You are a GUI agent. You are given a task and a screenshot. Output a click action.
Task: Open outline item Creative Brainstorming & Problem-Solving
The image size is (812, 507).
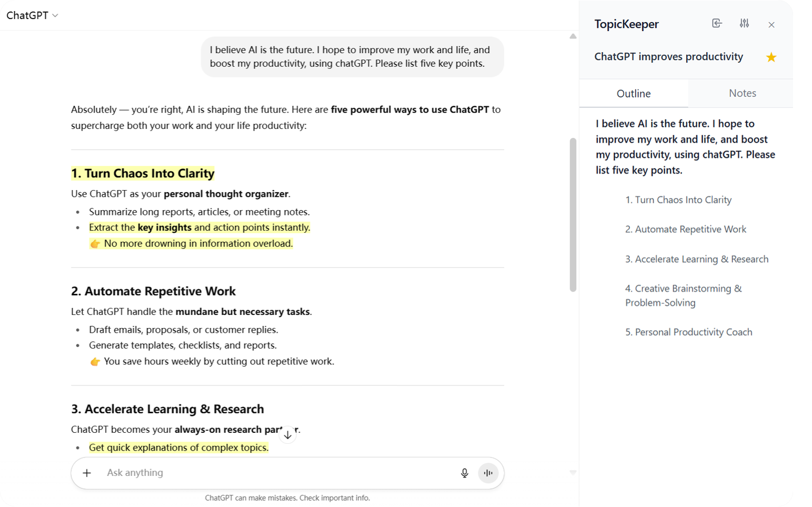[x=684, y=295]
